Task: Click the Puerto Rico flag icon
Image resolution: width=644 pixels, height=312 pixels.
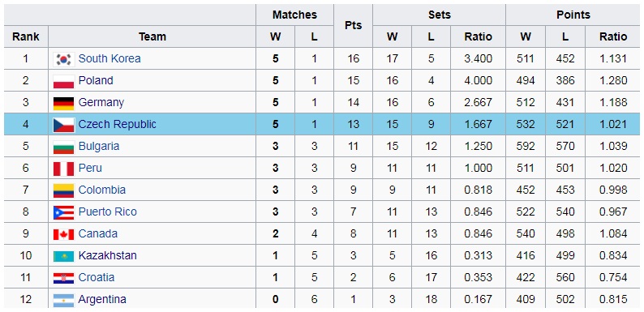Action: 63,212
